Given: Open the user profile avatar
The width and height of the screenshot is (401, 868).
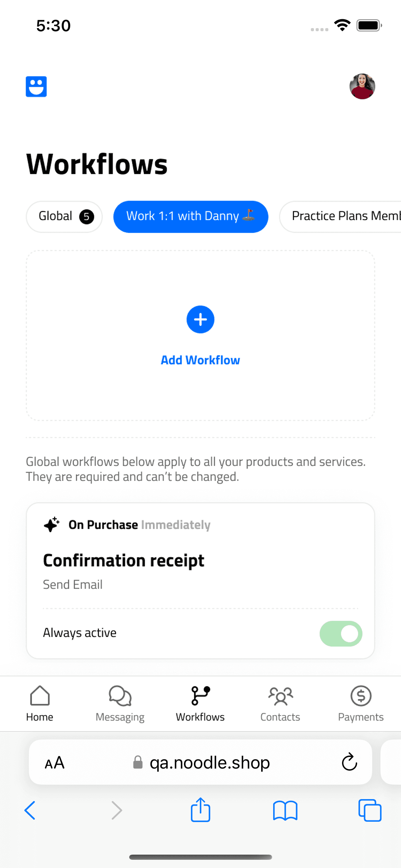Looking at the screenshot, I should [x=362, y=86].
